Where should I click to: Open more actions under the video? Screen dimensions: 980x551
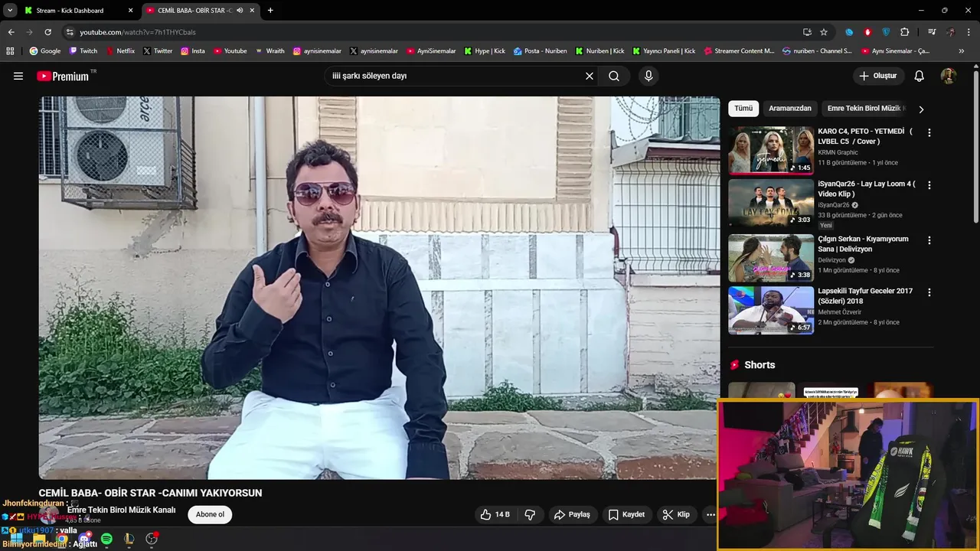click(x=710, y=514)
